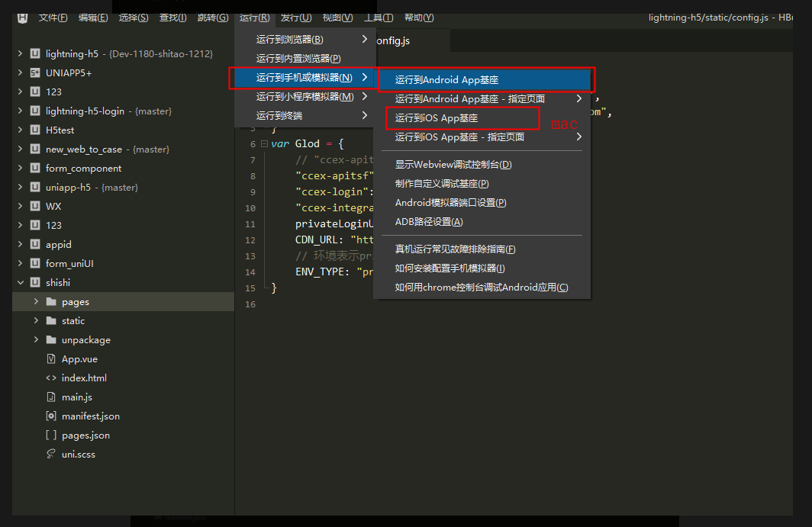Click the manifest.json file icon

[51, 416]
